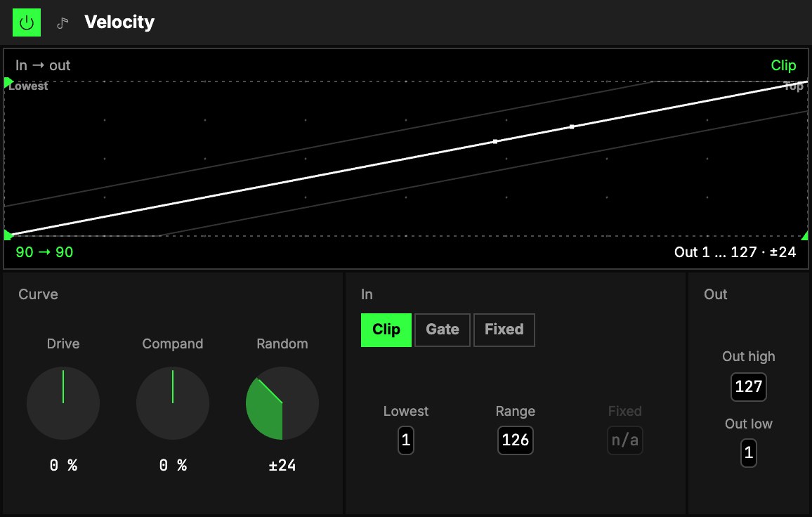The width and height of the screenshot is (812, 517).
Task: Click the MIDI note icon beside Velocity
Action: tap(63, 22)
